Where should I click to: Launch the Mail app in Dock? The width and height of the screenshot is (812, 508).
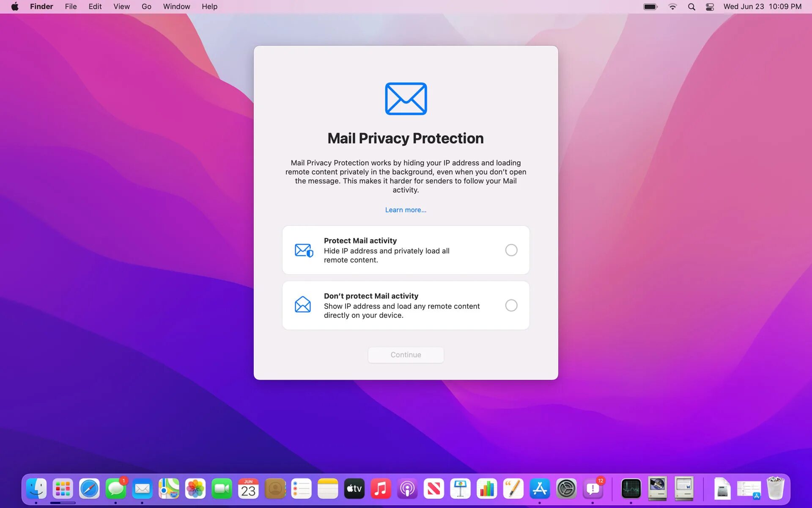tap(142, 489)
